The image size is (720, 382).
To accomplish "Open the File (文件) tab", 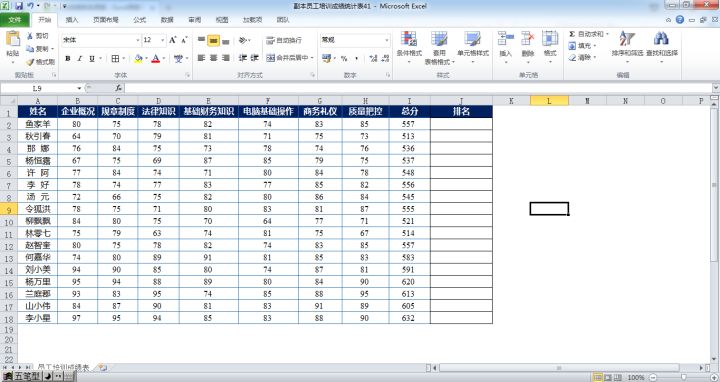I will tap(15, 20).
